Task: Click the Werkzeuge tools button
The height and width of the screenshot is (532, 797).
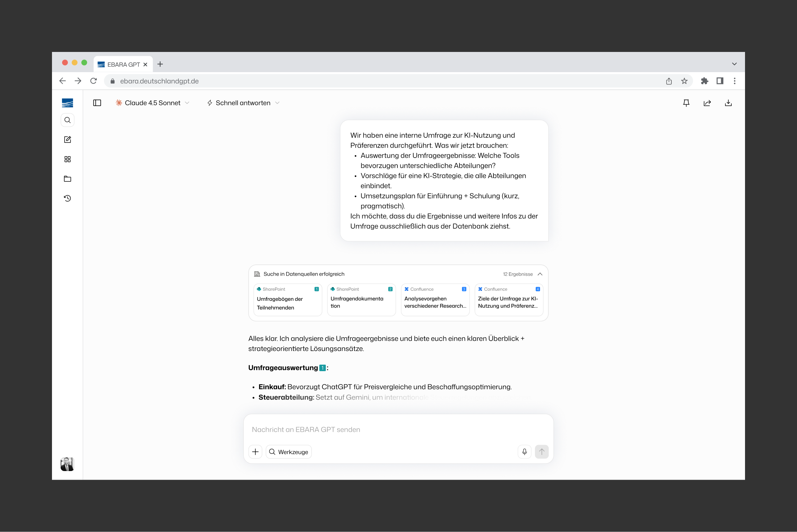Action: pos(289,452)
